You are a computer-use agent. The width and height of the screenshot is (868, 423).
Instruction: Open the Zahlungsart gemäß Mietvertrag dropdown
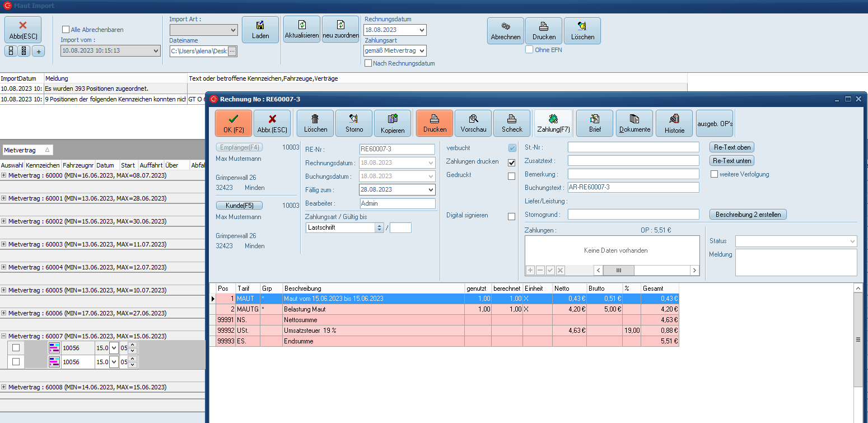pyautogui.click(x=421, y=51)
